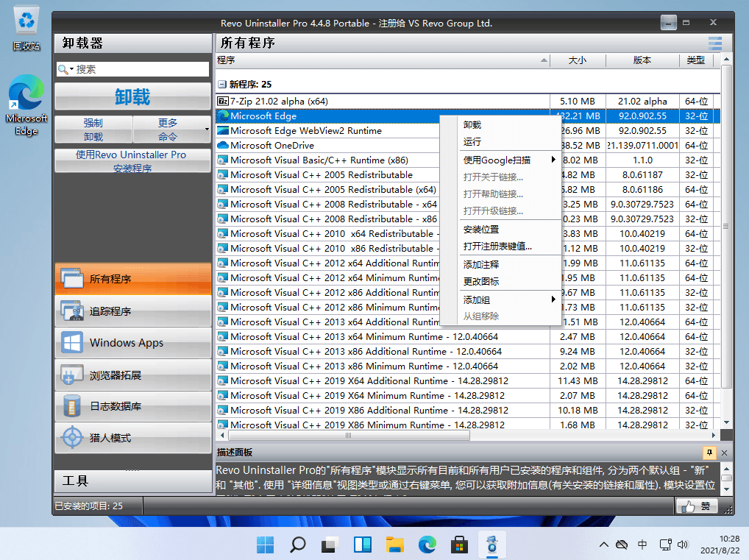Screen dimensions: 749x560
Task: Sort by the 版本 column header
Action: click(x=642, y=60)
